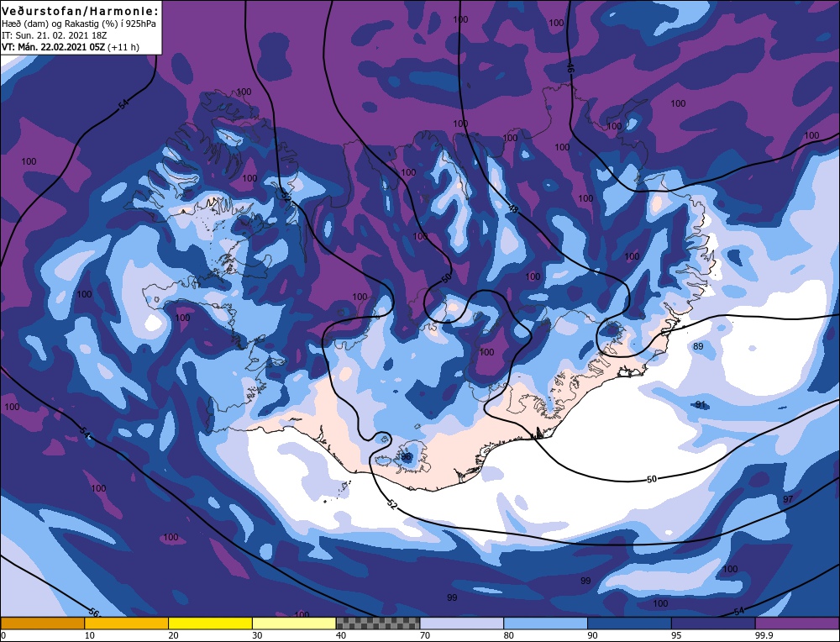Click the dark orange 0–10 legend swatch
Viewport: 840px width, 642px height.
[42, 623]
